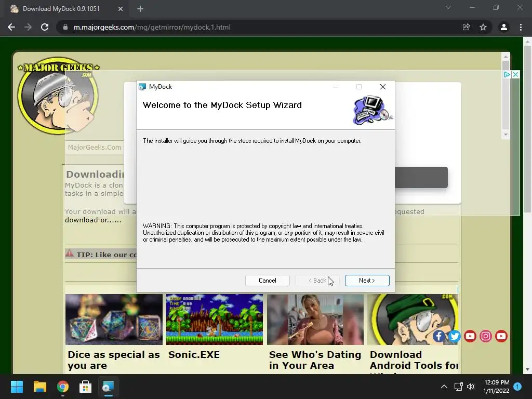Screen dimensions: 532x399
Task: Click the dark gray button in the ad
Action: (x=421, y=178)
